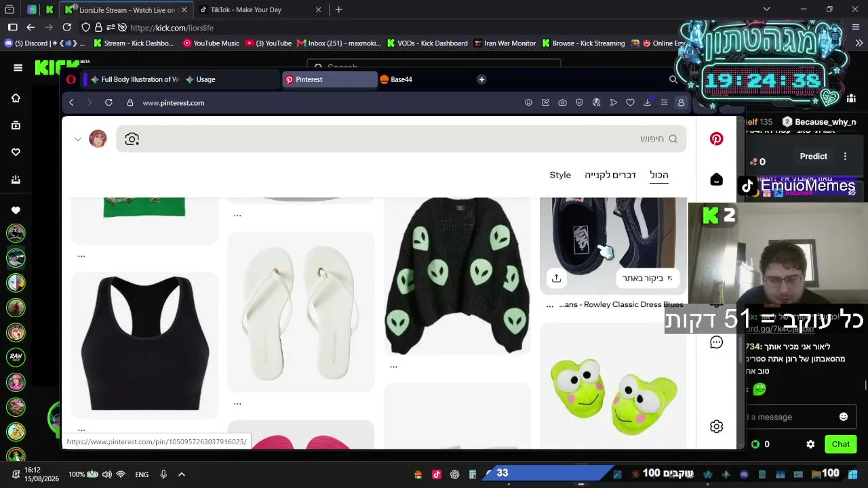
Task: Open the Pinterest home logo icon
Action: coord(716,139)
